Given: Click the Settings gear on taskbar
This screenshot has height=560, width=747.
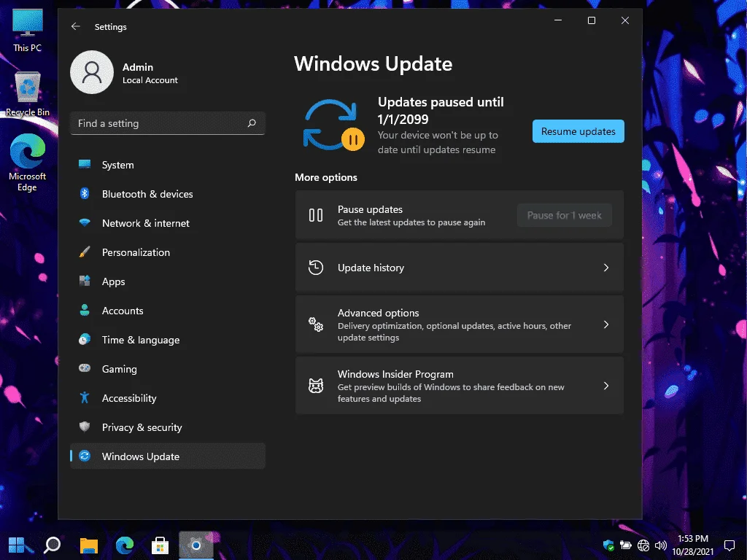Looking at the screenshot, I should [x=196, y=545].
